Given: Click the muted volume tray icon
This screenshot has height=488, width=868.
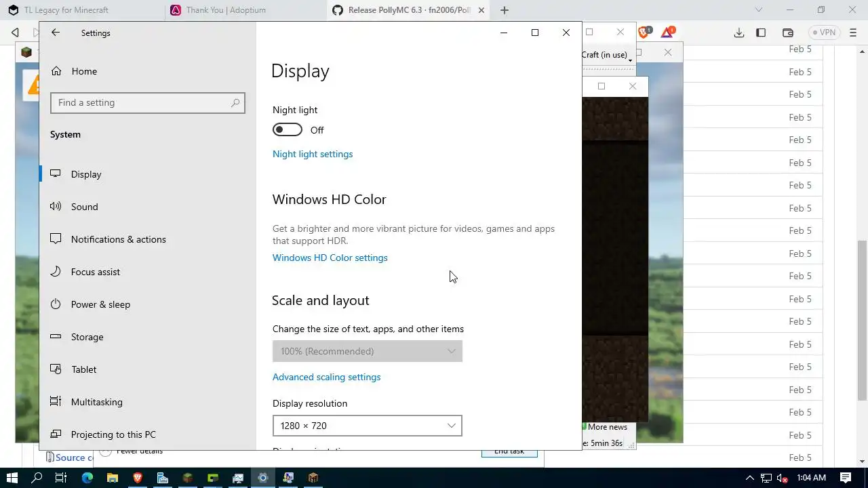Looking at the screenshot, I should coord(783,478).
